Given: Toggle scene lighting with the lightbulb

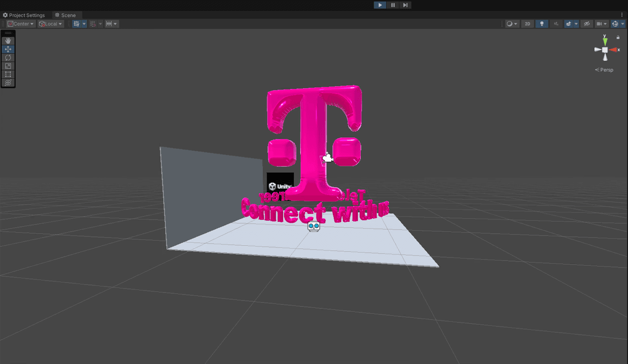Looking at the screenshot, I should 542,24.
